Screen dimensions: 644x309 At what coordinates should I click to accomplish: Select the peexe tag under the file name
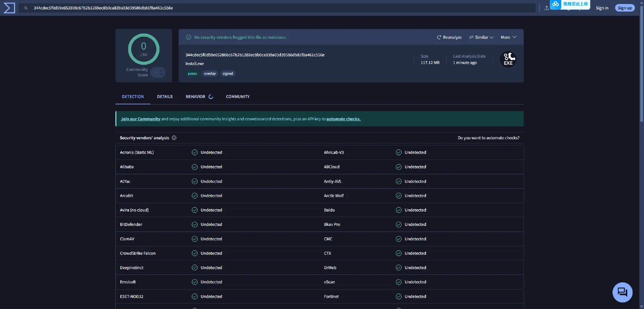tap(193, 73)
